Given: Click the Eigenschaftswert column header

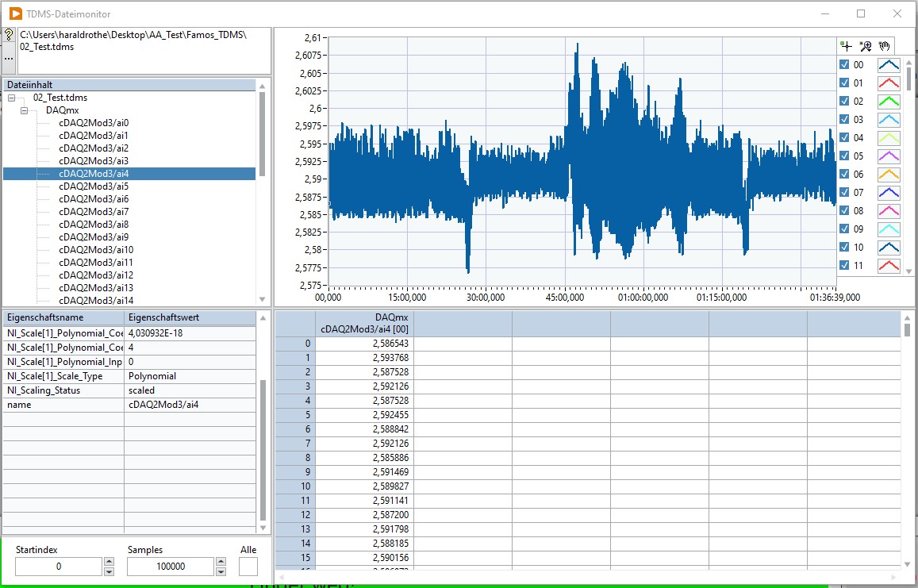Looking at the screenshot, I should click(x=190, y=317).
